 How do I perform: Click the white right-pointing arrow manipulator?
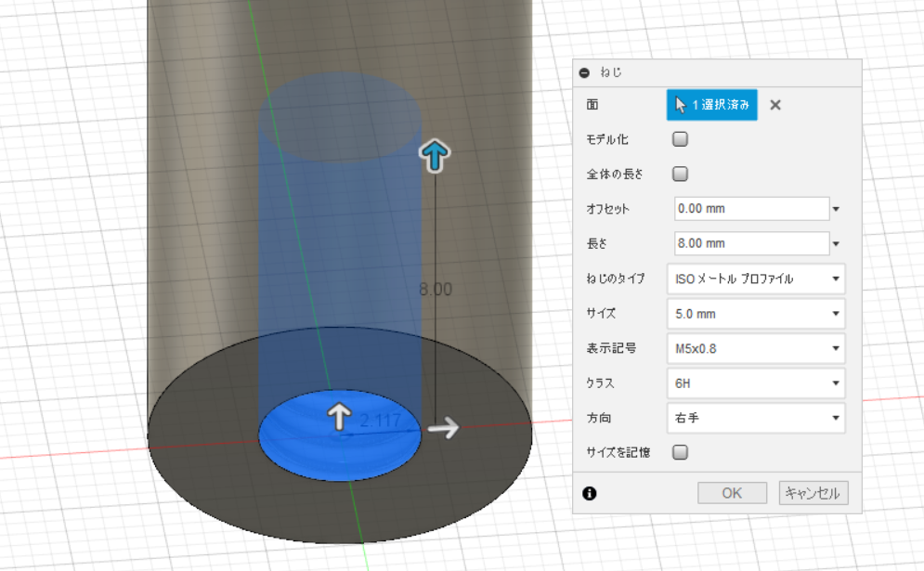[443, 427]
